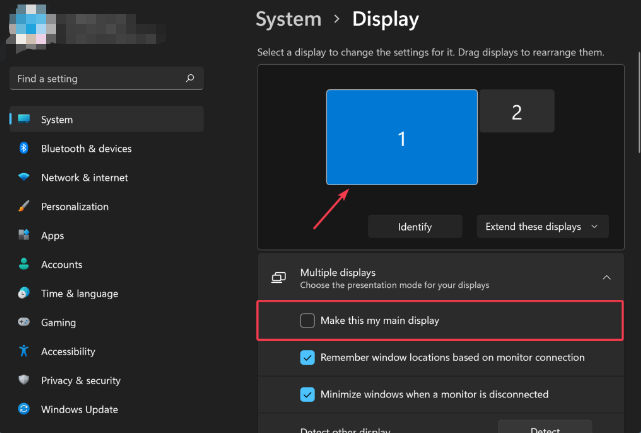The image size is (641, 433).
Task: Click the Personalization paintbrush icon
Action: pos(24,206)
